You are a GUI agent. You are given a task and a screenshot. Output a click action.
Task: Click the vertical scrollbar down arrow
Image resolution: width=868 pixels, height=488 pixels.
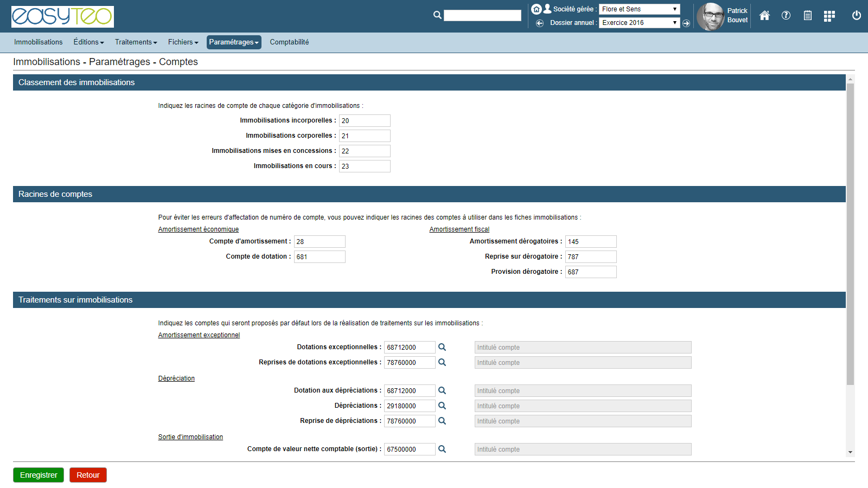[x=850, y=452]
